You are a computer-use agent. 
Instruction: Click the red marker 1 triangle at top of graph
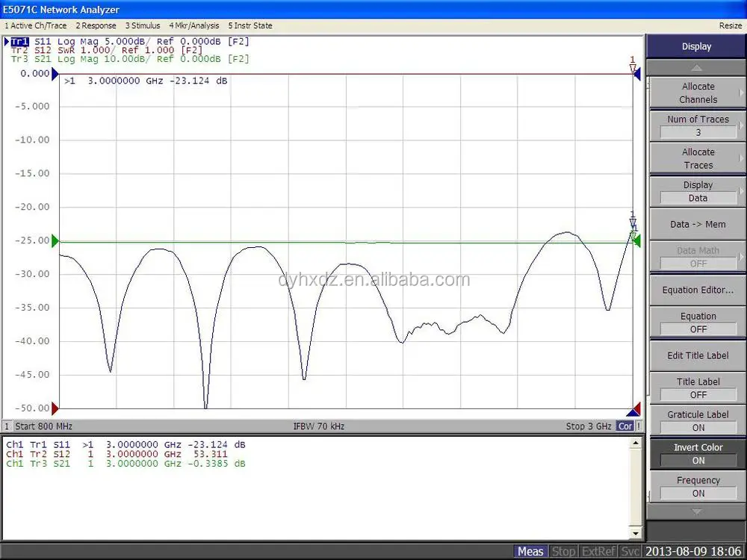(x=633, y=69)
